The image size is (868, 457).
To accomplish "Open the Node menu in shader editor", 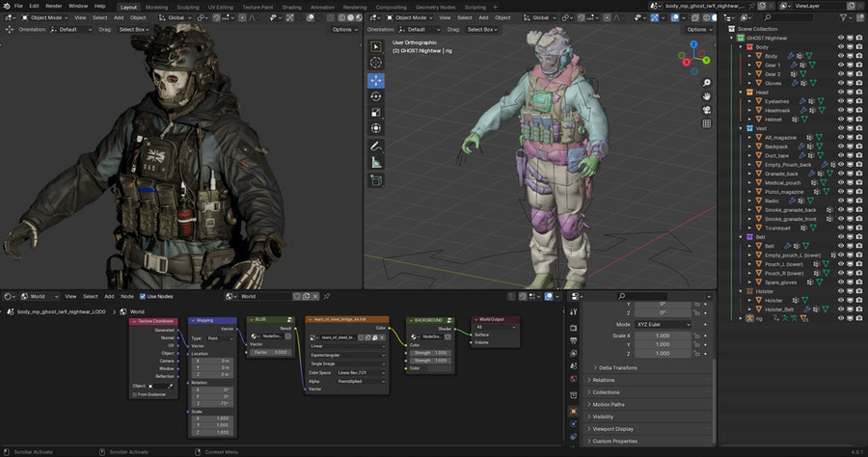I will (127, 297).
